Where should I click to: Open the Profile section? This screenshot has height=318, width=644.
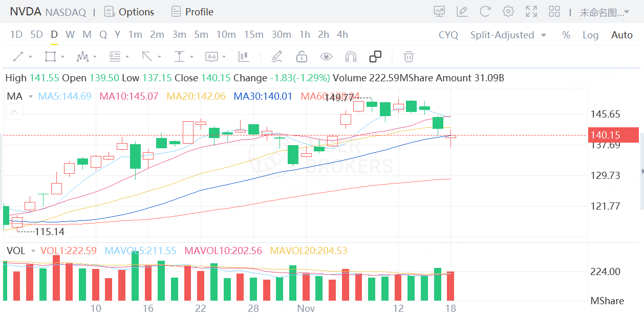click(x=191, y=11)
